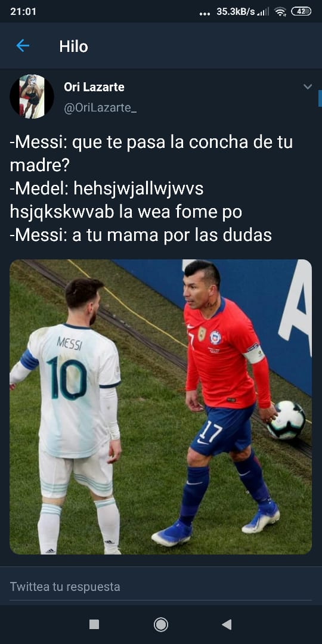This screenshot has width=322, height=644.
Task: Tap the 21:01 clock in status bar
Action: pyautogui.click(x=23, y=11)
